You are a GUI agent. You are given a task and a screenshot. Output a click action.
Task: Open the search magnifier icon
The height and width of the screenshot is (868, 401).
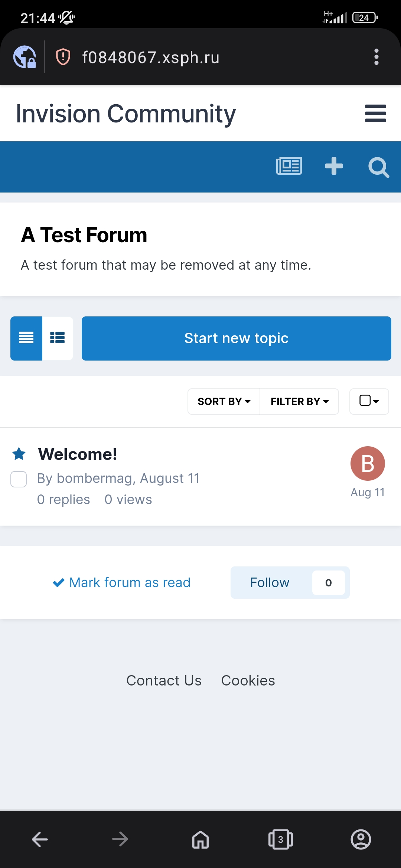[x=378, y=167]
